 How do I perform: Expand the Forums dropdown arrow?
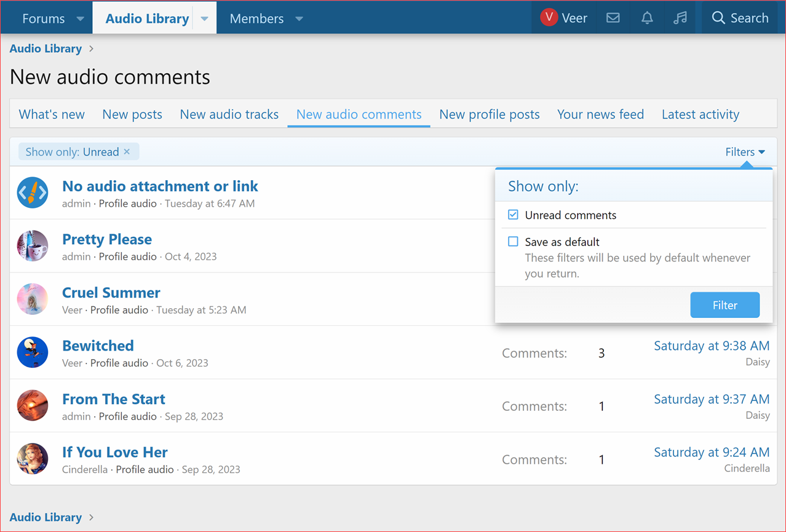(80, 18)
